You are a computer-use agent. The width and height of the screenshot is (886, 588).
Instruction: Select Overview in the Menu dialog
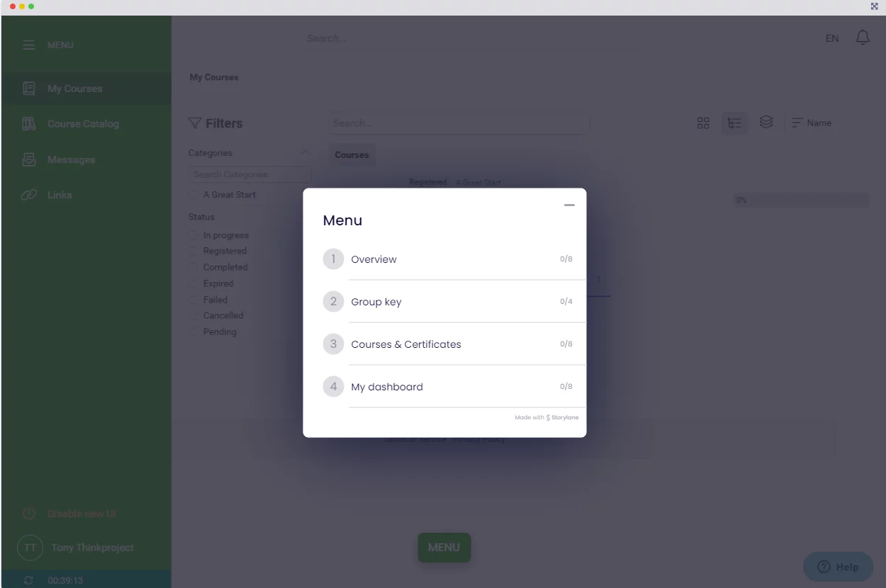(374, 259)
